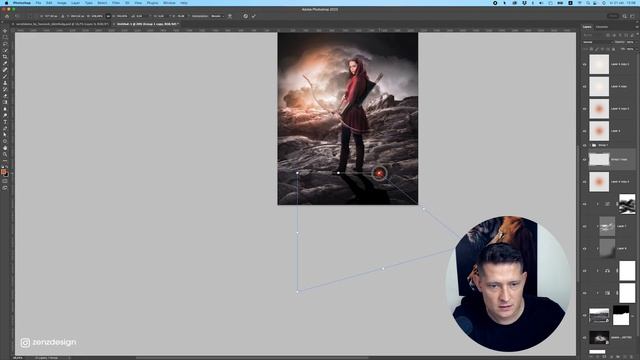Open the Plugins menu
The image size is (640, 360).
(152, 3)
